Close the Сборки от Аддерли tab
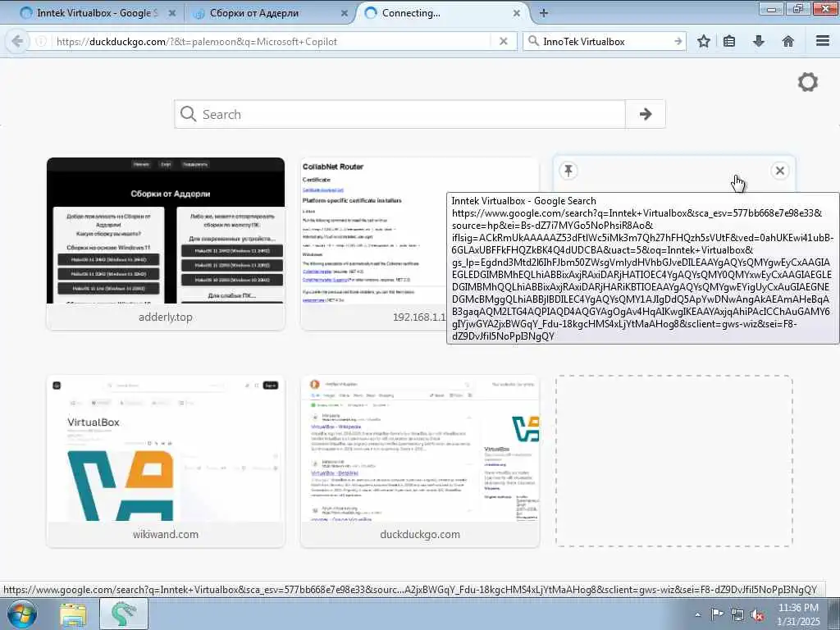 pos(344,13)
